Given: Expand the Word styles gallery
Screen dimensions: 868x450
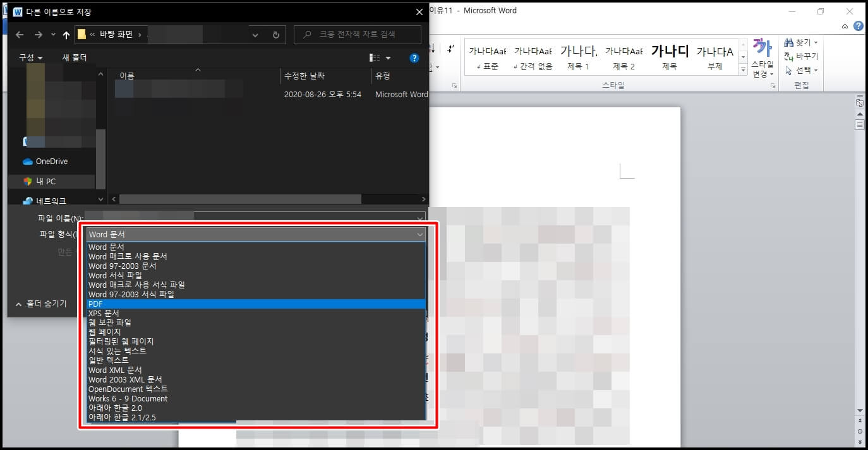Looking at the screenshot, I should (x=743, y=70).
